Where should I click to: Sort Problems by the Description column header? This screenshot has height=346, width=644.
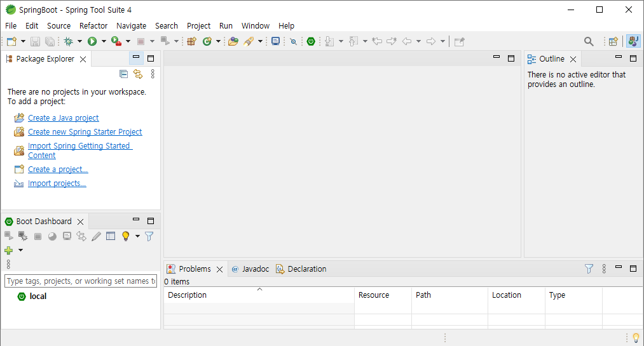pos(259,295)
